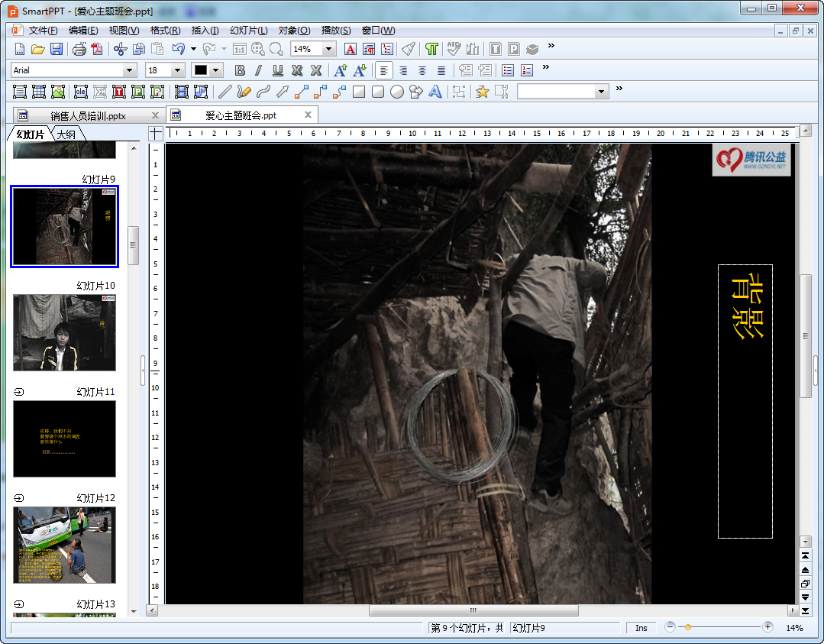Toggle underline formatting

click(278, 70)
